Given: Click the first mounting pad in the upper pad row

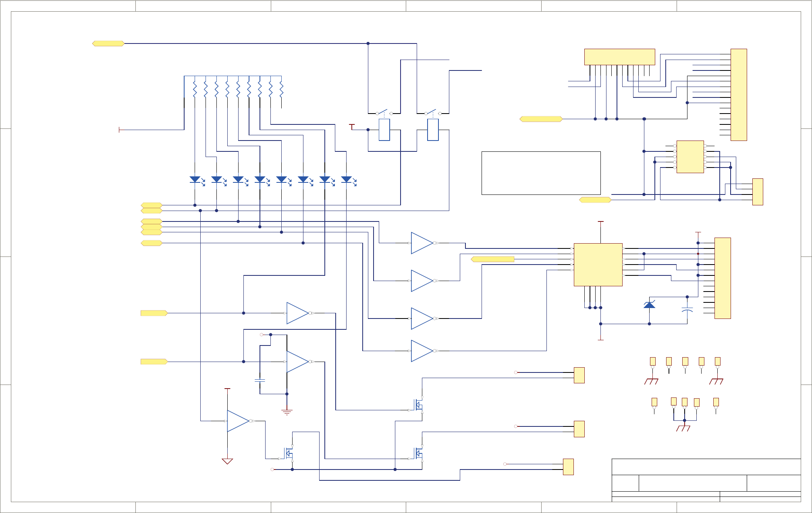Looking at the screenshot, I should (x=653, y=361).
